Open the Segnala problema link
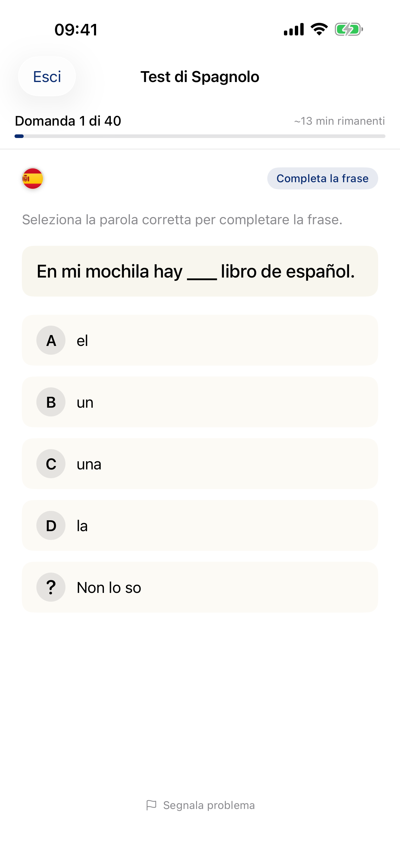Image resolution: width=400 pixels, height=868 pixels. pyautogui.click(x=209, y=805)
